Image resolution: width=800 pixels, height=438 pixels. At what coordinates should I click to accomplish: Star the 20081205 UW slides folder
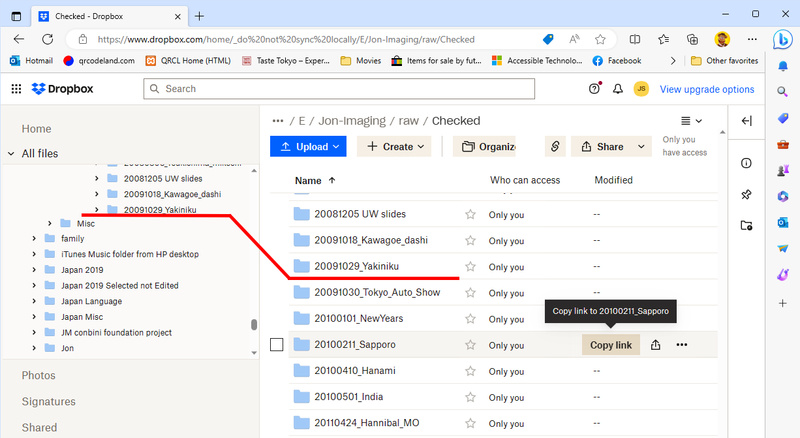(x=470, y=215)
